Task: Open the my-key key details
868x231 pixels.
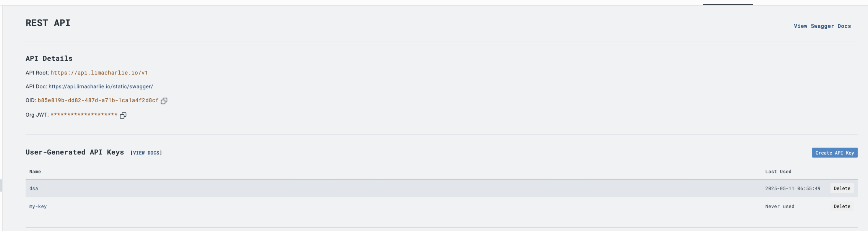Action: click(x=39, y=206)
